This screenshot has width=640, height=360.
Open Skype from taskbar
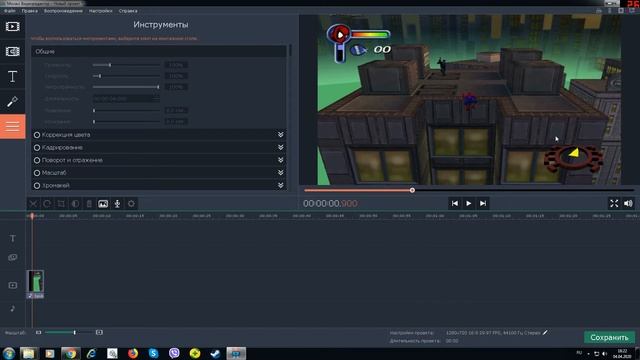153,353
